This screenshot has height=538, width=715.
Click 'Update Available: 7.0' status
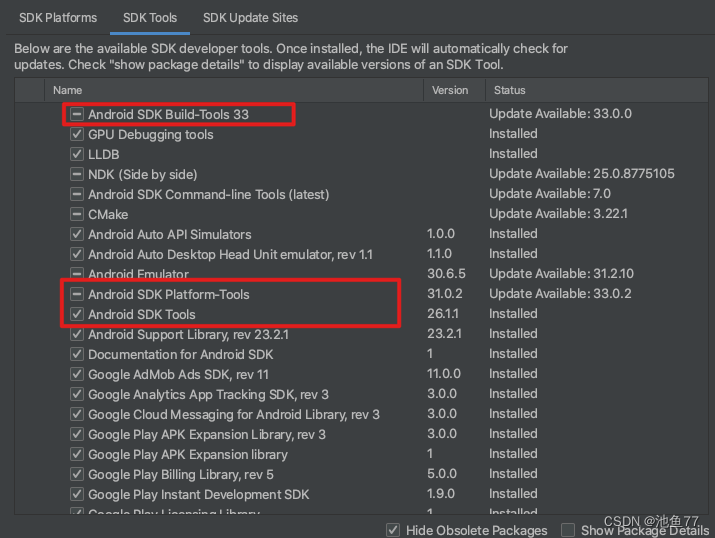[550, 194]
